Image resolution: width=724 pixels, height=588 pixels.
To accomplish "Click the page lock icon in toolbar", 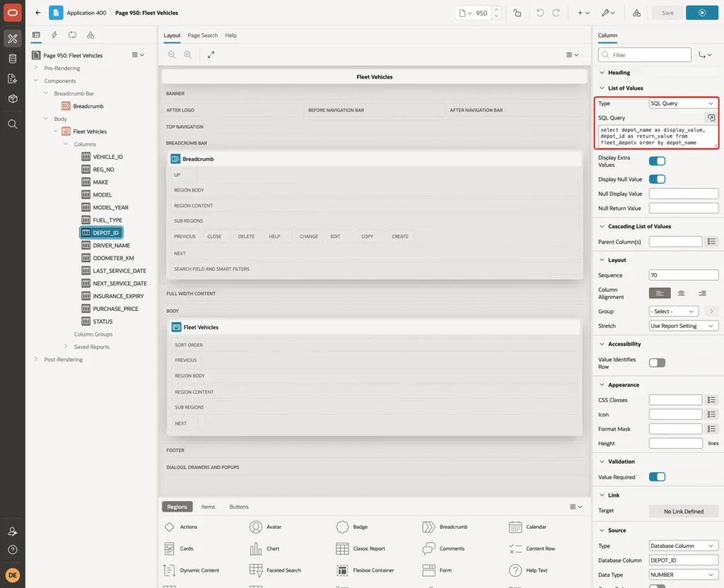I will tap(517, 13).
